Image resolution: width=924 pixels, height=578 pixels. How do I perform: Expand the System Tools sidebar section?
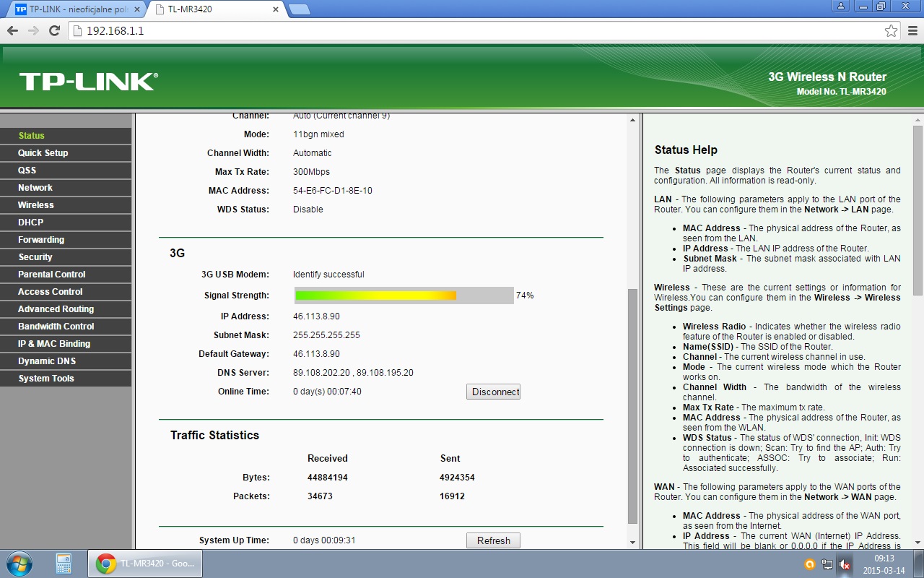46,379
